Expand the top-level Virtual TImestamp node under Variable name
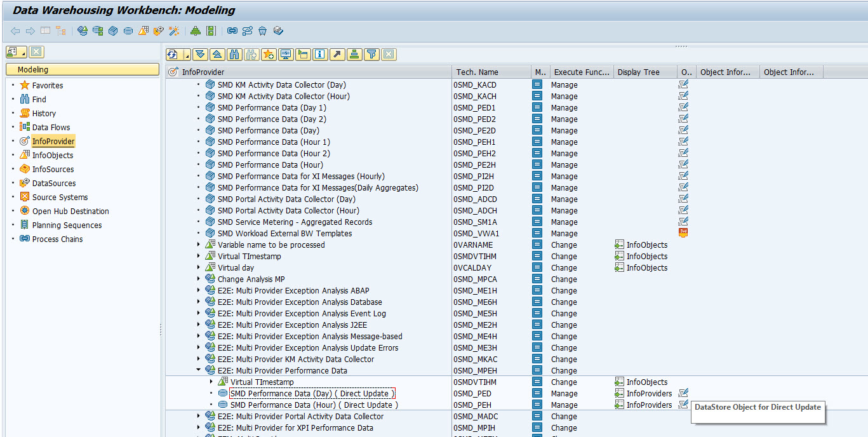This screenshot has height=437, width=868. tap(198, 256)
